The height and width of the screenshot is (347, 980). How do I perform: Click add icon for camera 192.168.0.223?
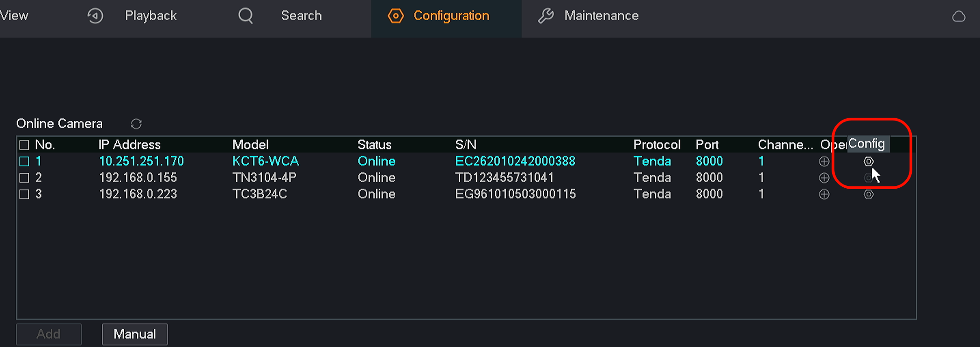824,194
